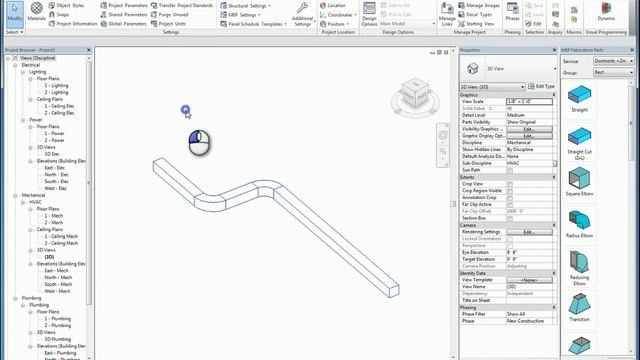Toggle the Section Box checkbox
The image size is (640, 360).
point(509,218)
